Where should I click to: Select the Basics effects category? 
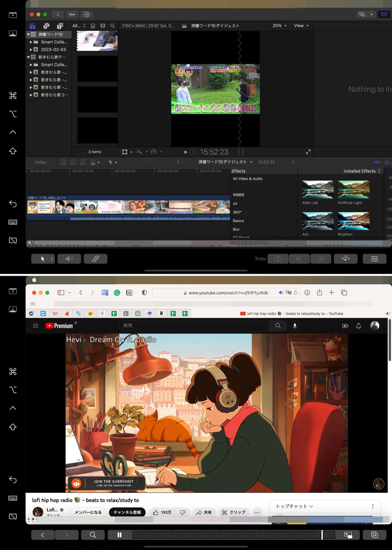[x=238, y=221]
